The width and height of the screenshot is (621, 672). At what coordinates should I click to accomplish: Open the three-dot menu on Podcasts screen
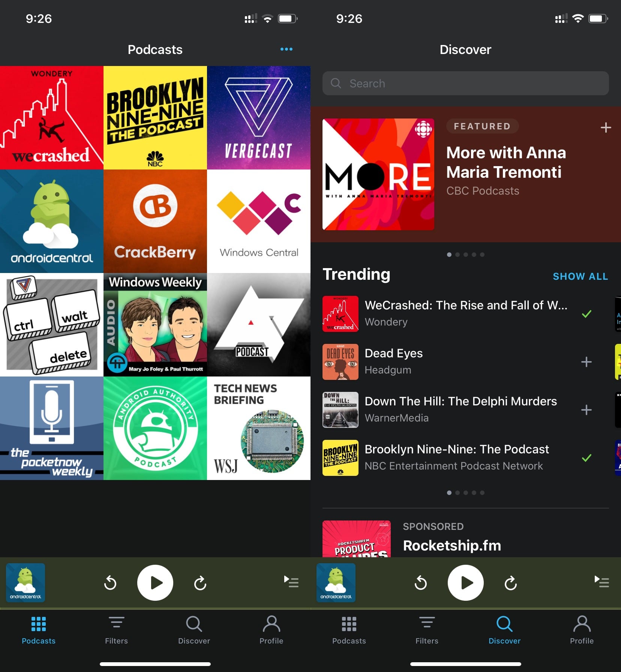point(286,49)
